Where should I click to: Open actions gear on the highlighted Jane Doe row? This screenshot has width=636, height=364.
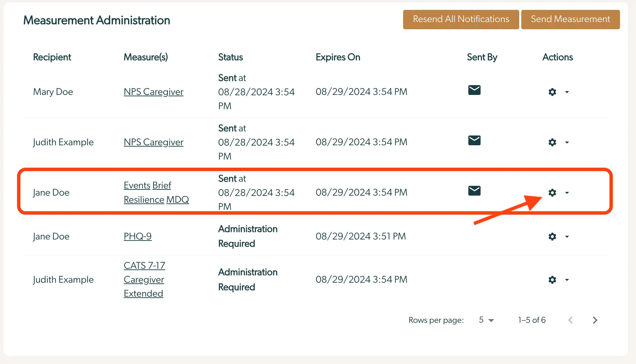coord(552,193)
